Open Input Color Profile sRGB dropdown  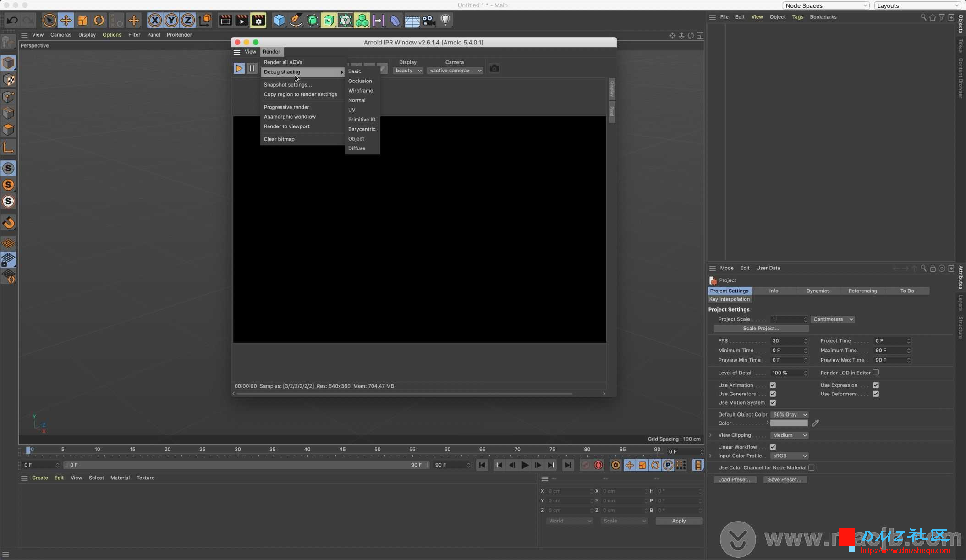tap(789, 456)
